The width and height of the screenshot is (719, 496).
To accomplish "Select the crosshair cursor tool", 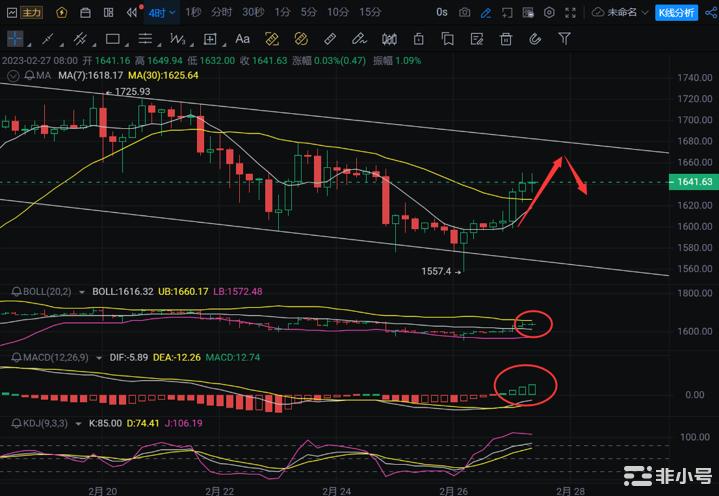I will click(x=17, y=39).
